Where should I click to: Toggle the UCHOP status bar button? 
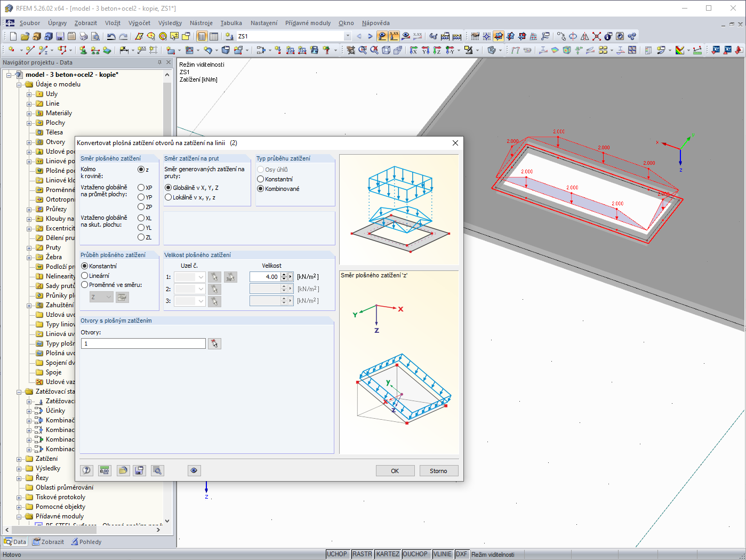click(x=337, y=554)
